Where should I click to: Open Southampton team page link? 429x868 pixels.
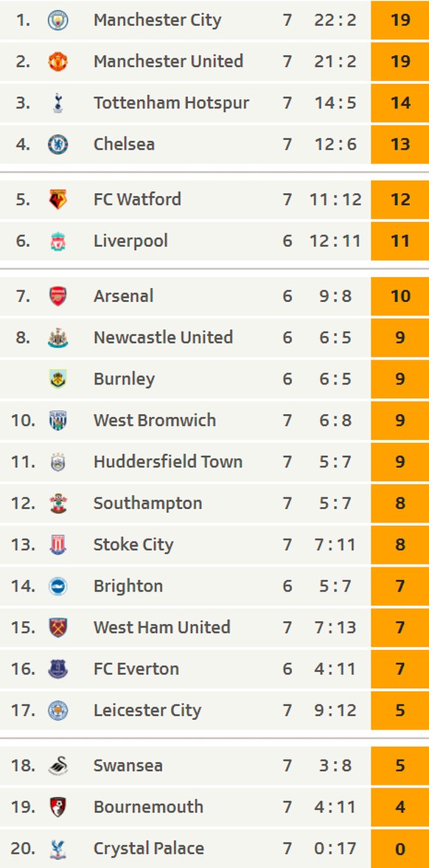click(148, 503)
